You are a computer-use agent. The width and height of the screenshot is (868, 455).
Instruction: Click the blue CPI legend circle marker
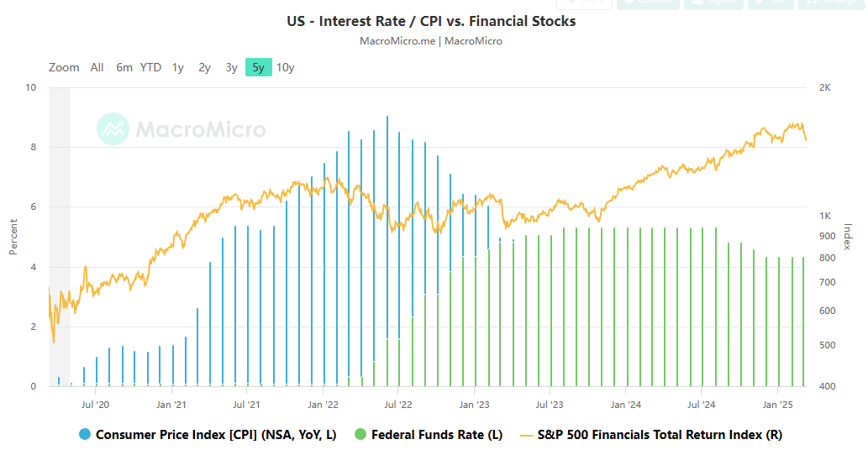coord(85,435)
